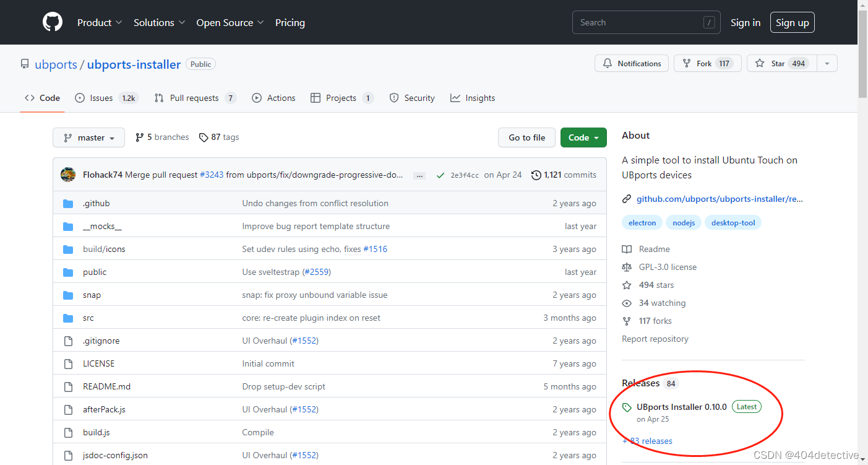The height and width of the screenshot is (465, 868).
Task: Open the master branch dropdown
Action: [88, 137]
